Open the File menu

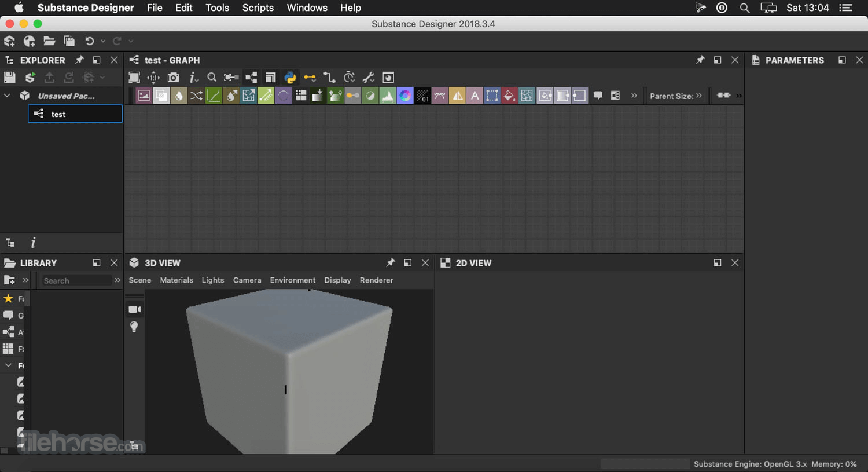pos(155,8)
